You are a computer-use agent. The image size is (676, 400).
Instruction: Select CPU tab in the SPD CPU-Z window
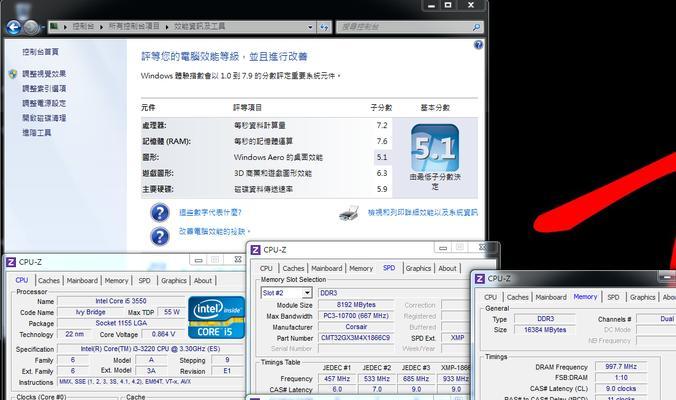(x=266, y=268)
